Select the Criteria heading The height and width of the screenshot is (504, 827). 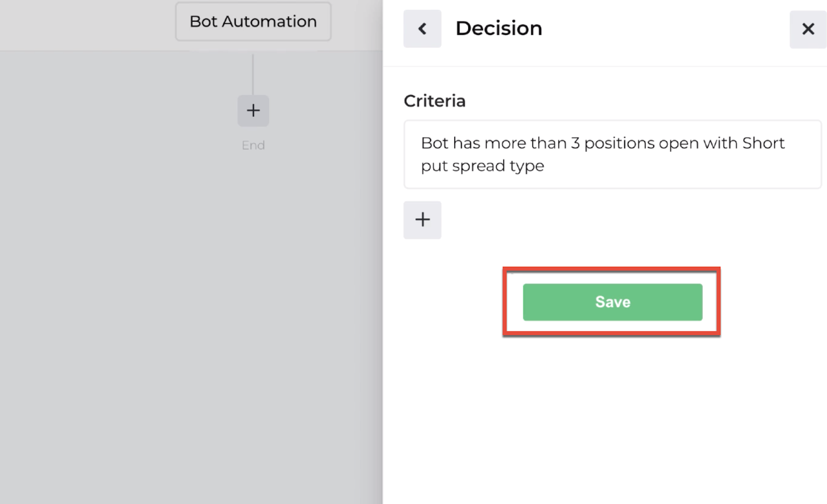click(x=435, y=101)
